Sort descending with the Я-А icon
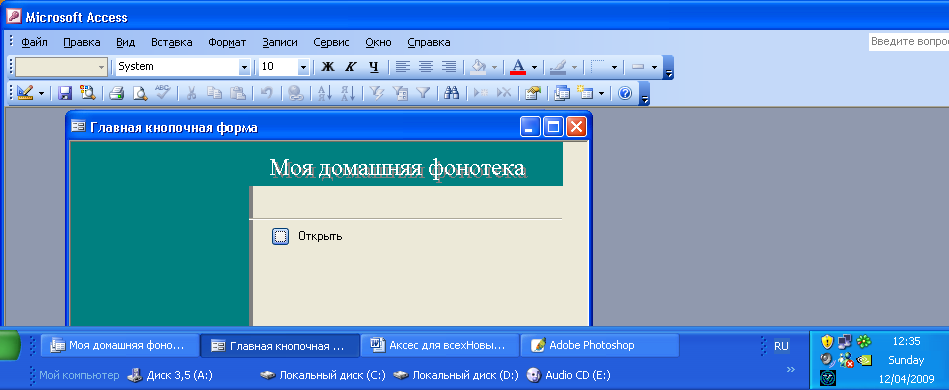Image resolution: width=949 pixels, height=390 pixels. (347, 93)
